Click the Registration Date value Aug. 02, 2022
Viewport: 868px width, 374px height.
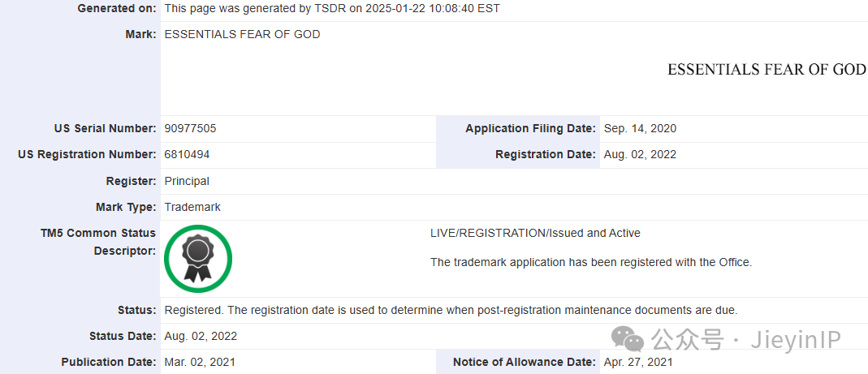pyautogui.click(x=640, y=154)
